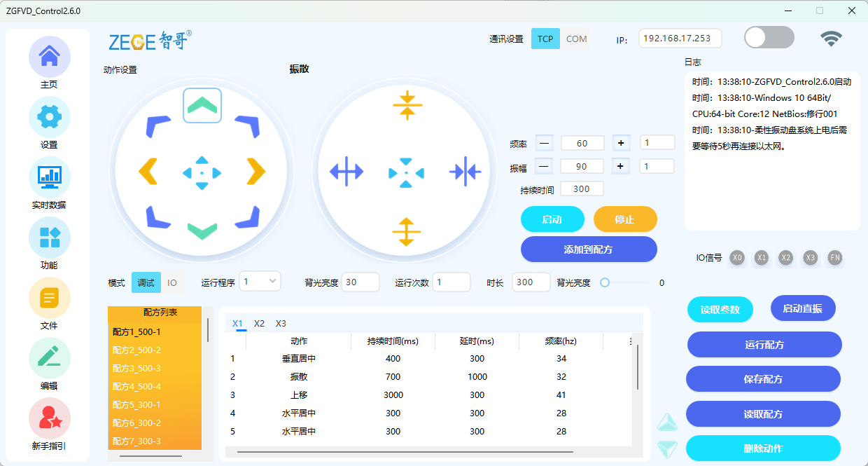The image size is (868, 466).
Task: Click the lower-right corner move arrow
Action: click(x=247, y=217)
